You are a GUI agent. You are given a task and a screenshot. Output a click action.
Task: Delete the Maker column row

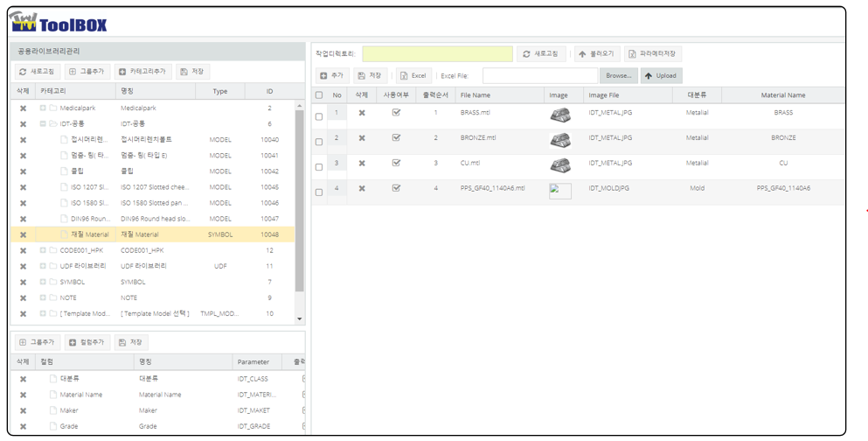23,411
